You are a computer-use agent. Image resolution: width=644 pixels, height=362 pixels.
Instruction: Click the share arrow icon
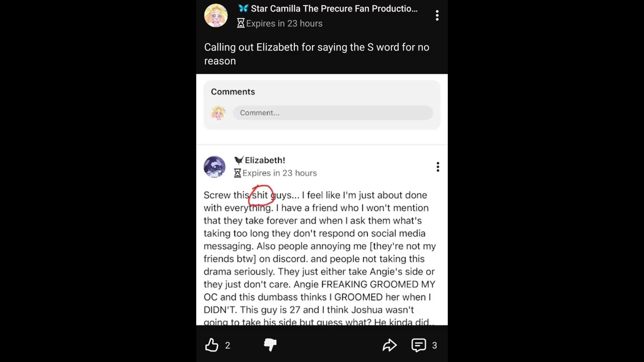[390, 345]
